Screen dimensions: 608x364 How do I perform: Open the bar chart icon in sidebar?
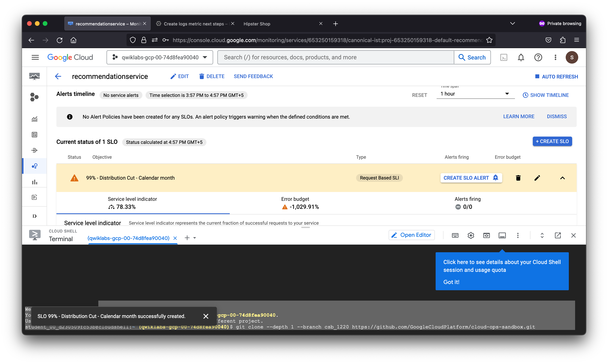[34, 182]
